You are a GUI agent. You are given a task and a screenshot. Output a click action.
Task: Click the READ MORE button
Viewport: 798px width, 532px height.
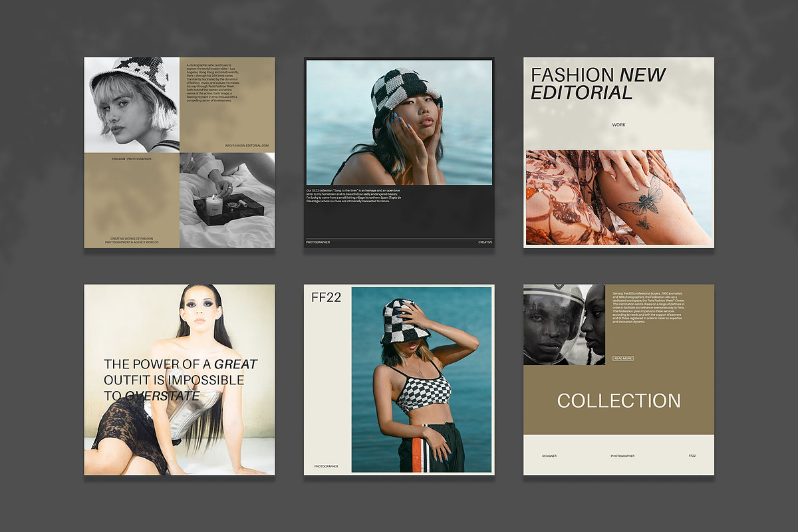click(623, 358)
